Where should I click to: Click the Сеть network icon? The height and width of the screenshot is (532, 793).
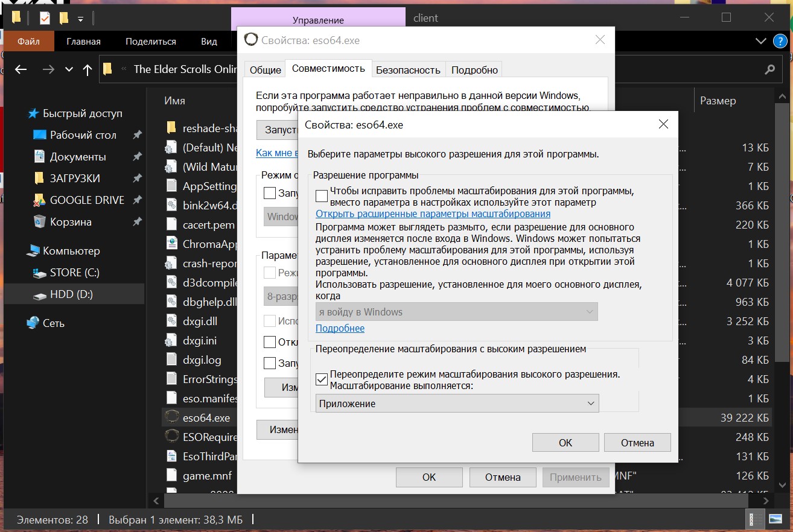pyautogui.click(x=33, y=323)
